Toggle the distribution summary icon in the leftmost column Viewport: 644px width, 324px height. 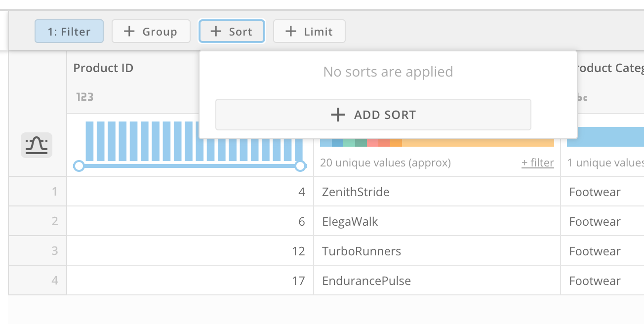(x=36, y=145)
